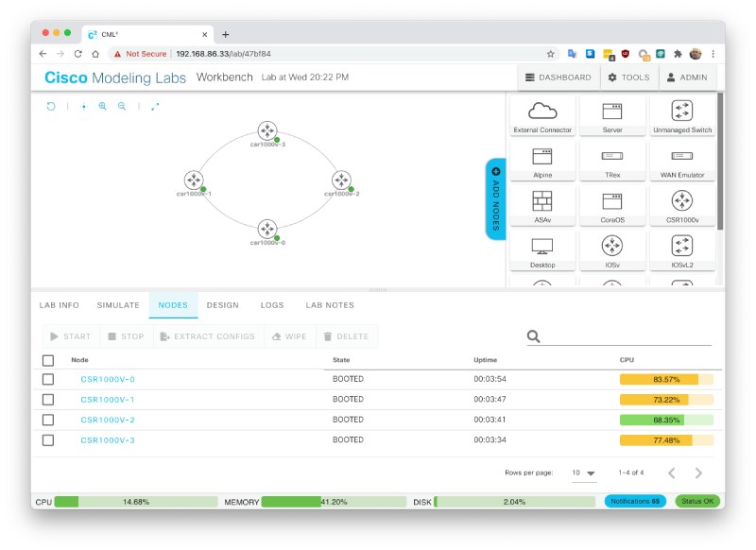
Task: Open the NODES tab
Action: (173, 305)
